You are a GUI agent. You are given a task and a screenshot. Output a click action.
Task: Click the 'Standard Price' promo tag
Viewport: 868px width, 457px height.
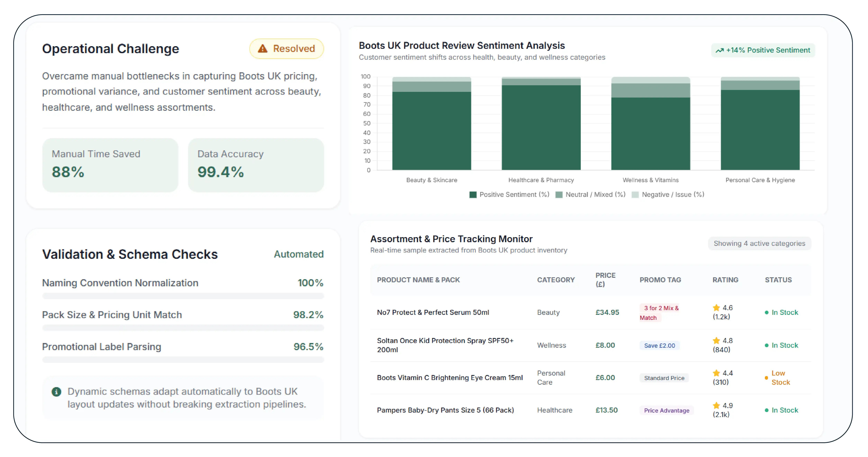click(664, 378)
